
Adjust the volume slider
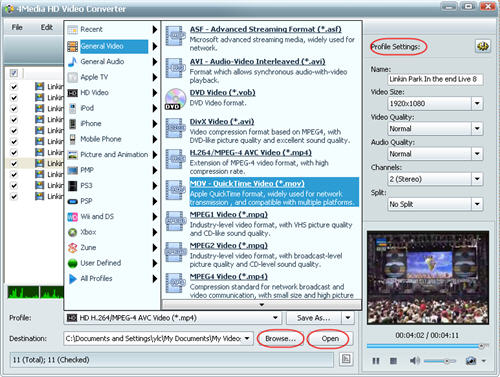[440, 361]
